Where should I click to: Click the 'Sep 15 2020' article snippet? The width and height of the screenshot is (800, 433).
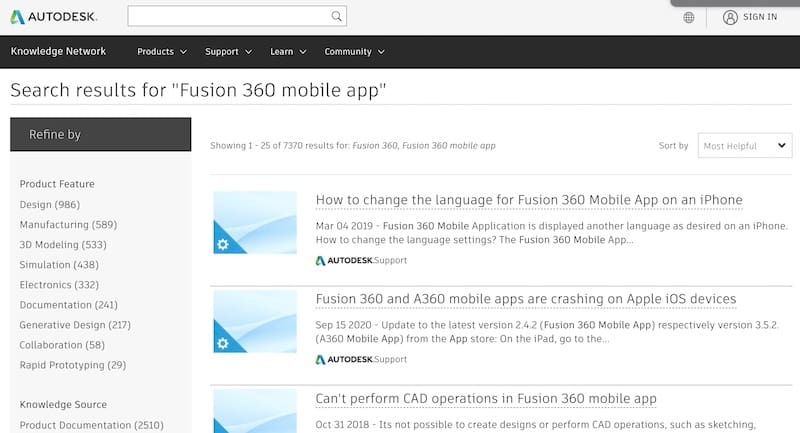click(547, 332)
